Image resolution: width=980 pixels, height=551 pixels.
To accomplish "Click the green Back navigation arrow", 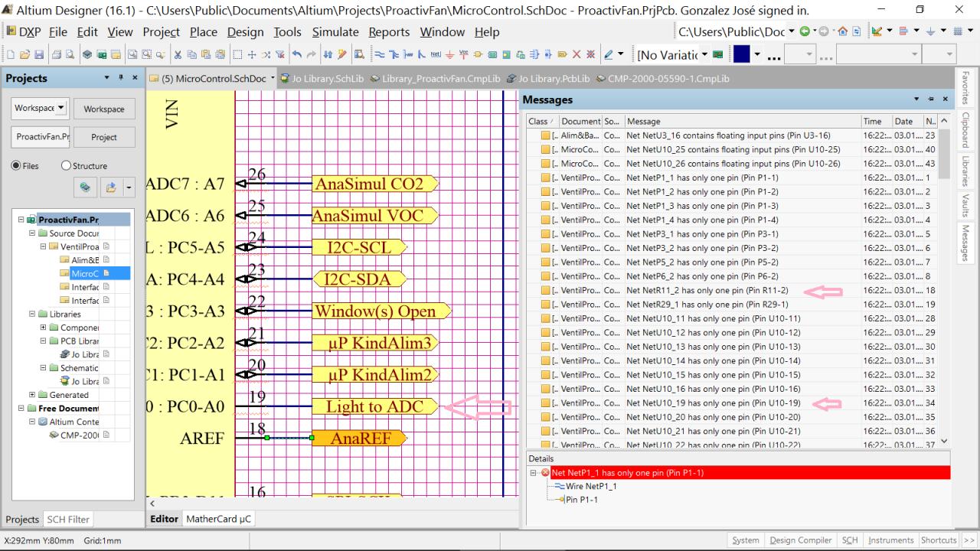I will click(x=804, y=32).
